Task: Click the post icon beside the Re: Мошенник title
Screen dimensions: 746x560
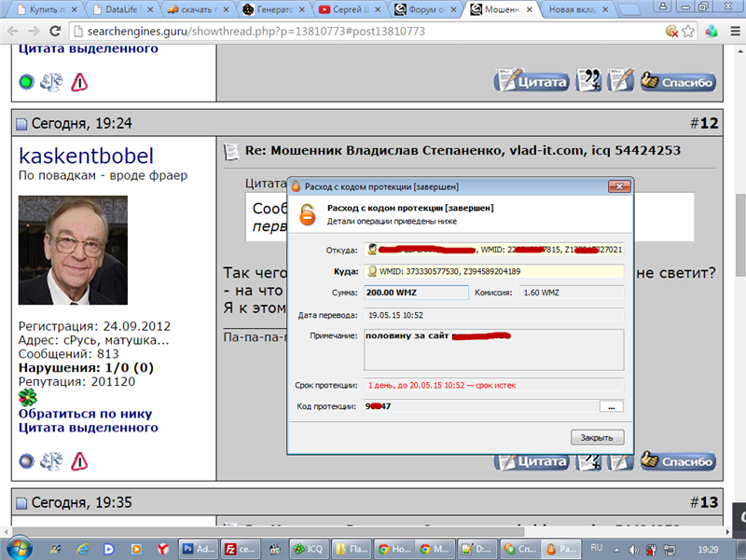Action: point(231,151)
